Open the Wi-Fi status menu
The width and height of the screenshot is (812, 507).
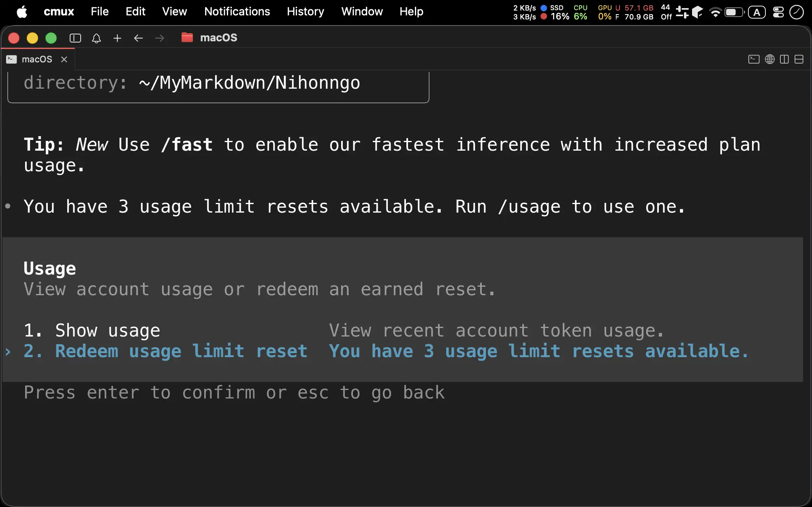click(x=716, y=12)
